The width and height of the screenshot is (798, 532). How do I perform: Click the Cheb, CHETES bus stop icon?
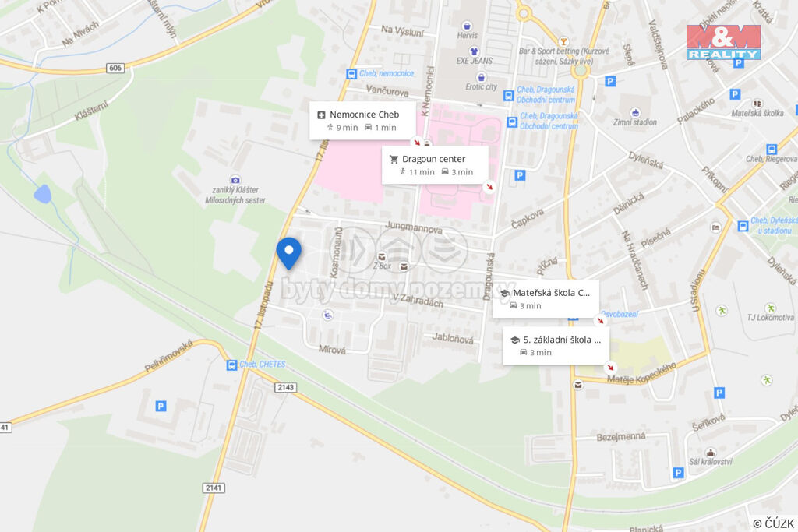coord(231,365)
